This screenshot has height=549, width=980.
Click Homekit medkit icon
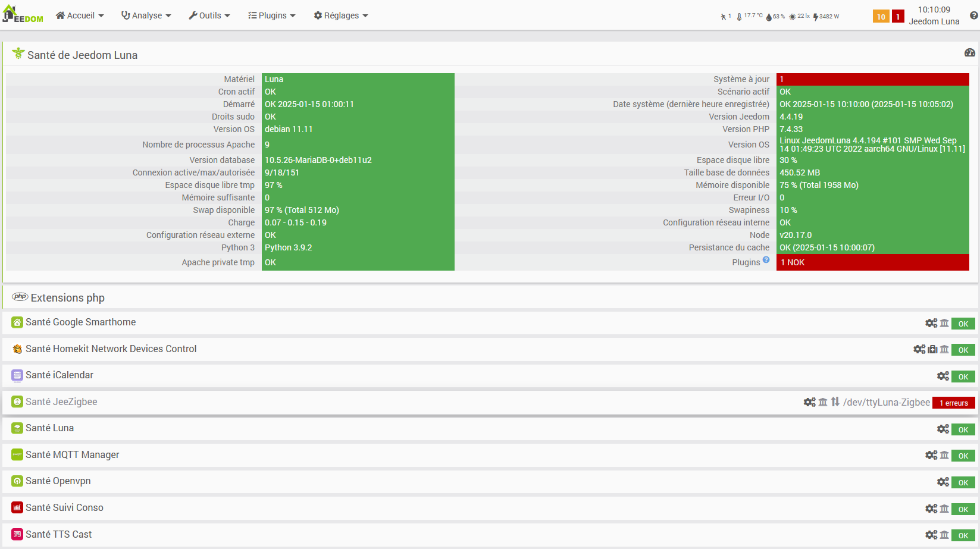(x=932, y=349)
